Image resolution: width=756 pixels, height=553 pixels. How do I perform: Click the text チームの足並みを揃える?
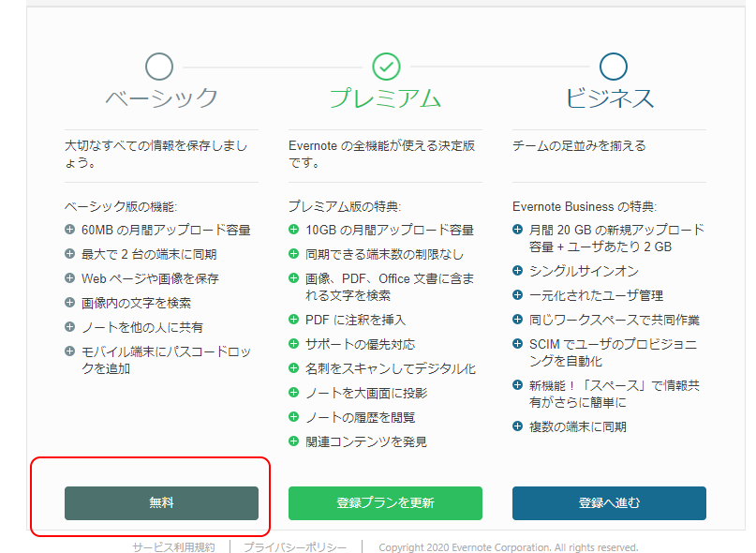click(579, 145)
